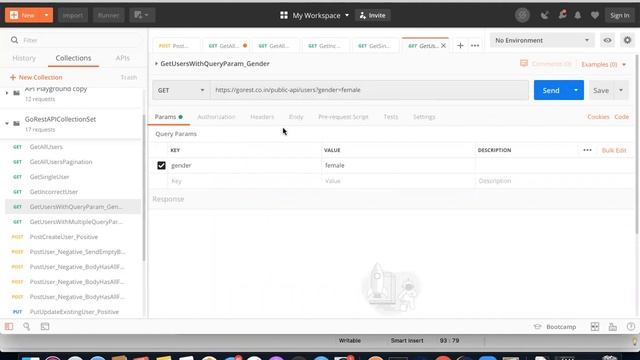Click the two-pane layout icon in status bar
This screenshot has height=360, width=640.
coord(595,327)
